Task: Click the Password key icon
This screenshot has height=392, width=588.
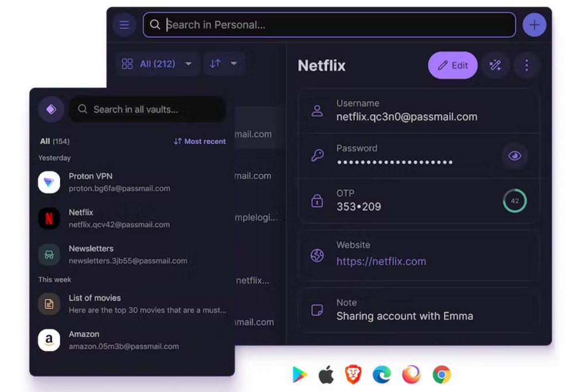Action: 317,155
